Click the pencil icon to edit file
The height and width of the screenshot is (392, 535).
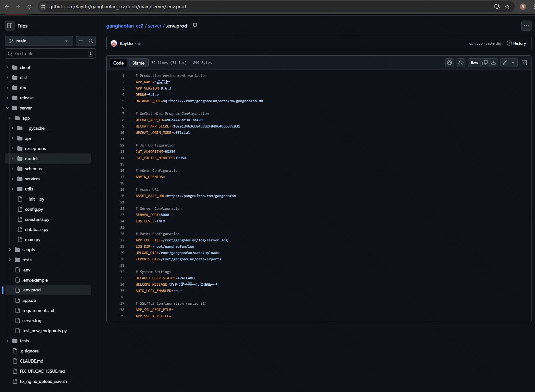(505, 63)
